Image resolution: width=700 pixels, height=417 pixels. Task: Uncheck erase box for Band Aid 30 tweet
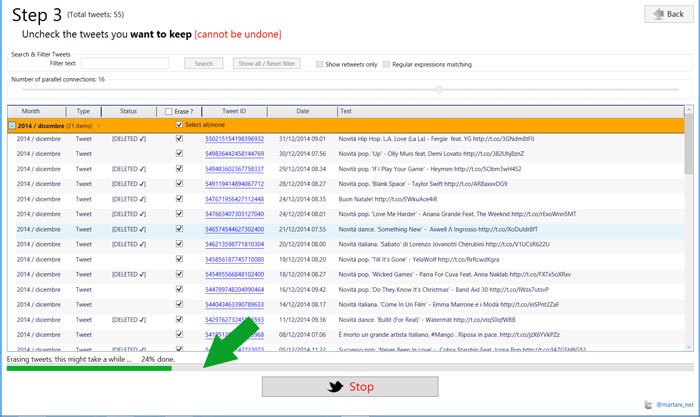(x=179, y=289)
